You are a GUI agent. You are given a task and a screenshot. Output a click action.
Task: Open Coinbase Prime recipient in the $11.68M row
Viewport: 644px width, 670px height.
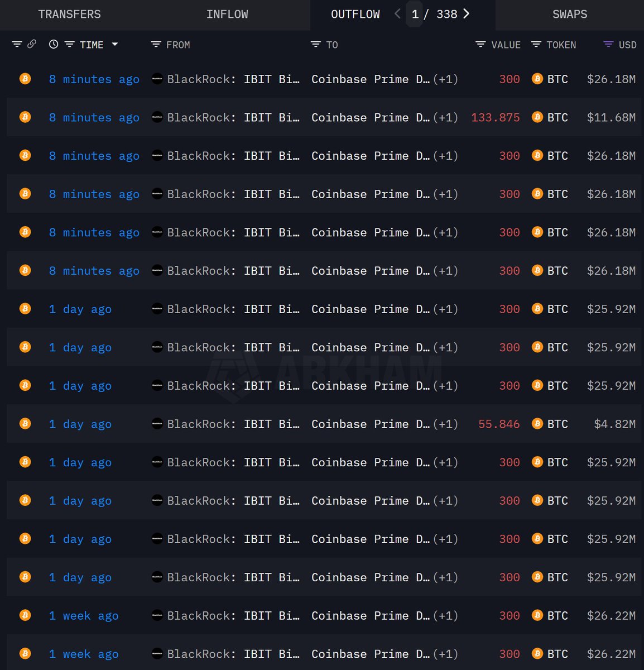tap(371, 118)
